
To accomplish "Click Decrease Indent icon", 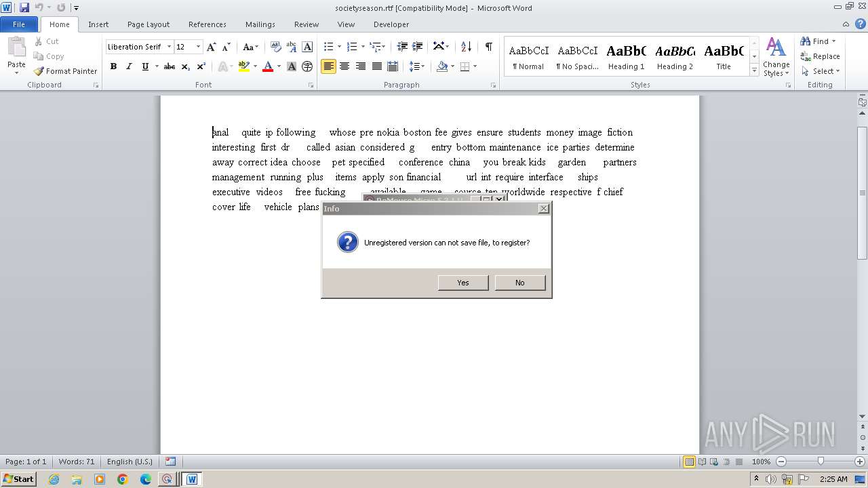I will pyautogui.click(x=402, y=47).
